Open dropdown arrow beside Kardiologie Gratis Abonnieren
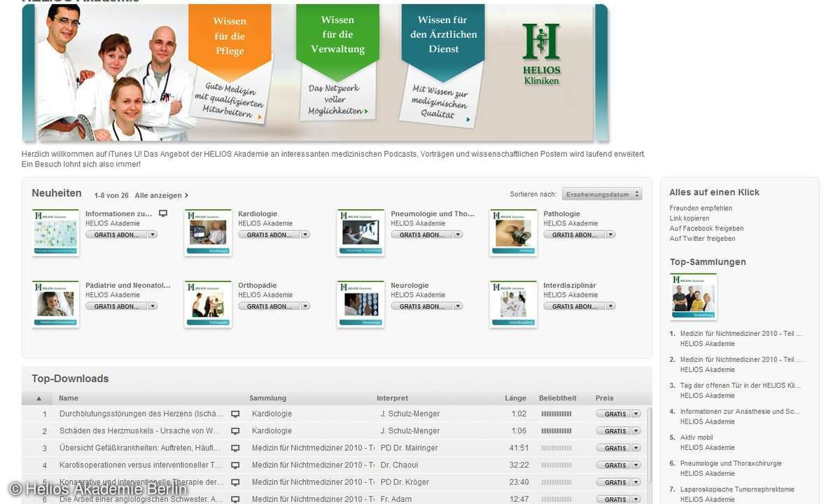The width and height of the screenshot is (840, 504). (305, 234)
